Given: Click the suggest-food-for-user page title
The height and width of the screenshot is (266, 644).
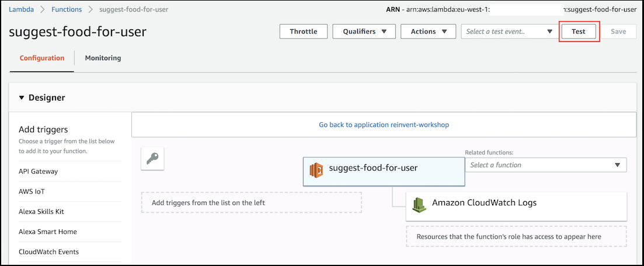Looking at the screenshot, I should pyautogui.click(x=78, y=32).
